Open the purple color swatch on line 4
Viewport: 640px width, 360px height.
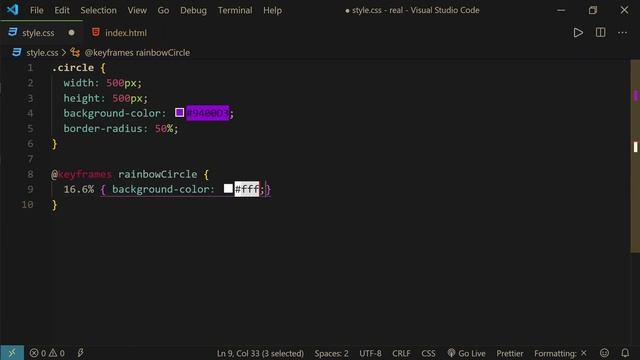click(180, 113)
